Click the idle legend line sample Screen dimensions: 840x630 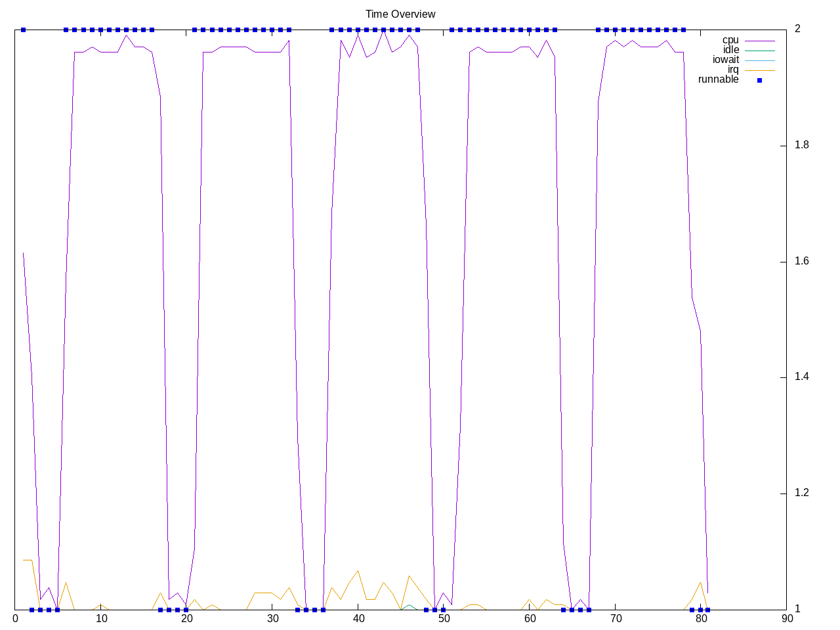tap(759, 51)
